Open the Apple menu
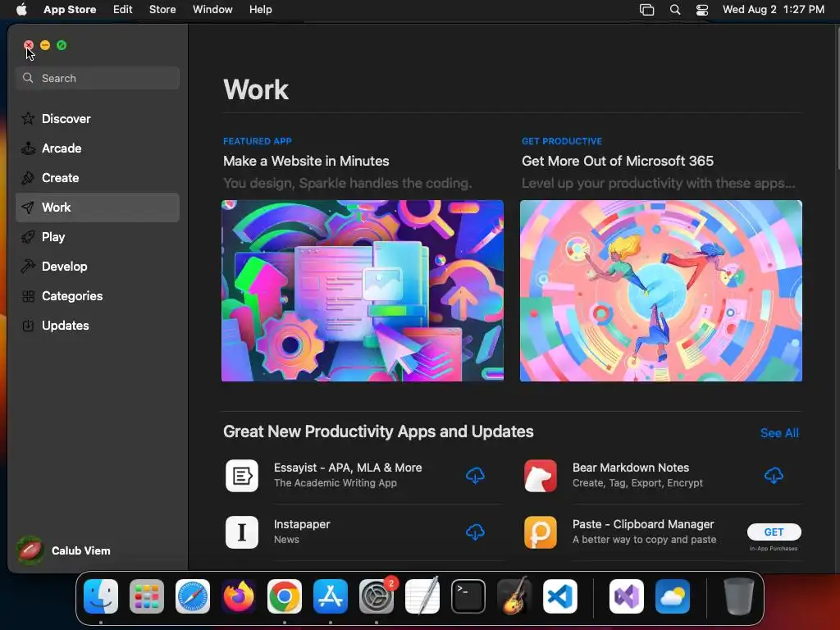The width and height of the screenshot is (840, 630). point(21,9)
